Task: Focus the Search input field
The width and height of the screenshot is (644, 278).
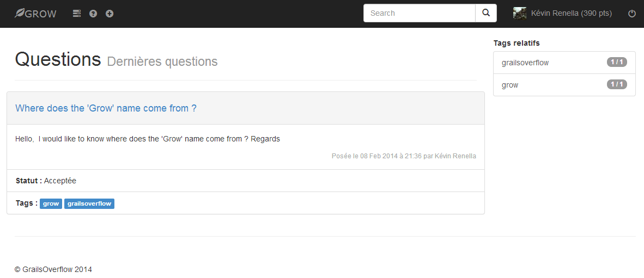Action: [x=420, y=13]
